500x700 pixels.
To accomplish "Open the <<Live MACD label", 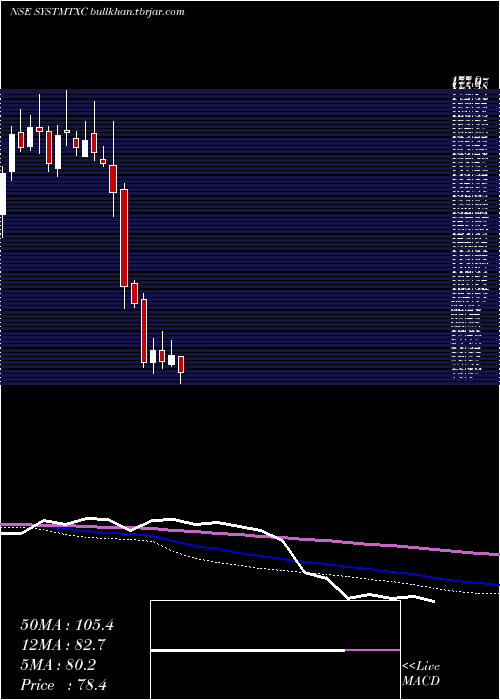I will click(x=421, y=674).
